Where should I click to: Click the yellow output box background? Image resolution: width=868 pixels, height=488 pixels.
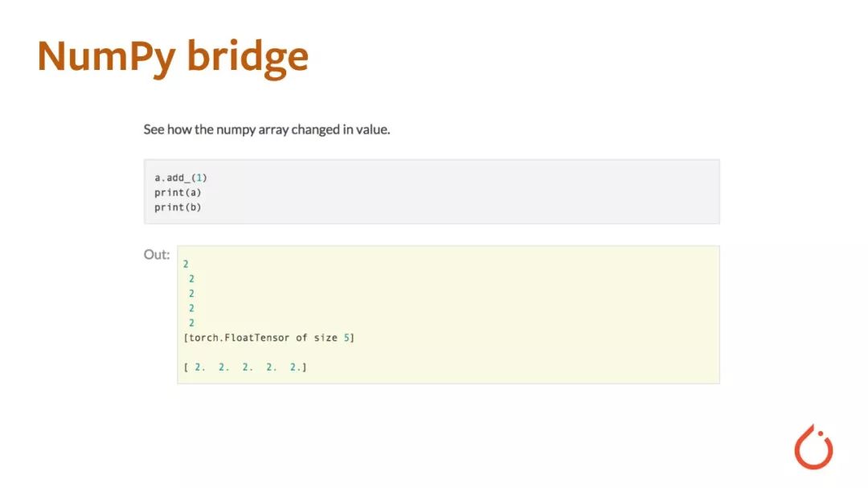[448, 314]
